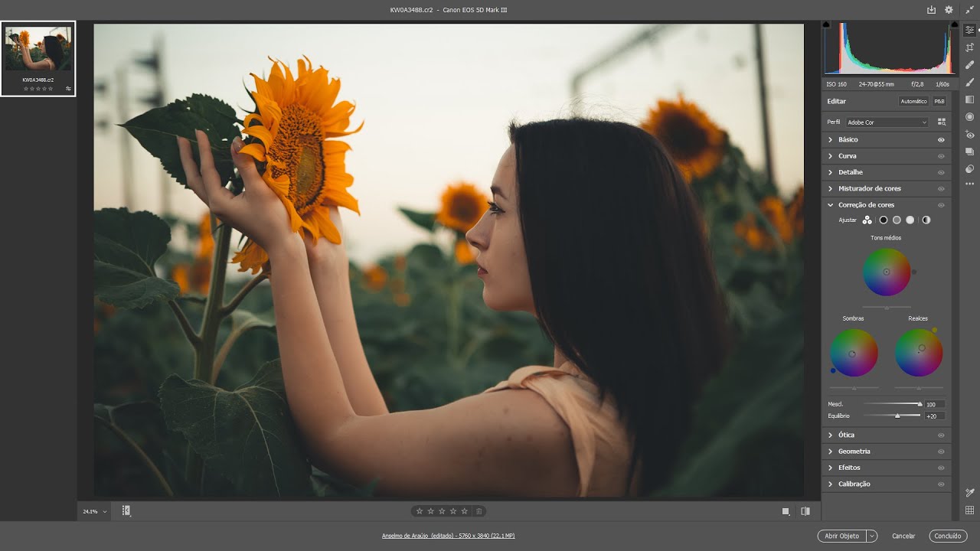Collapse the Correção de cores panel
The width and height of the screenshot is (980, 551).
[830, 205]
